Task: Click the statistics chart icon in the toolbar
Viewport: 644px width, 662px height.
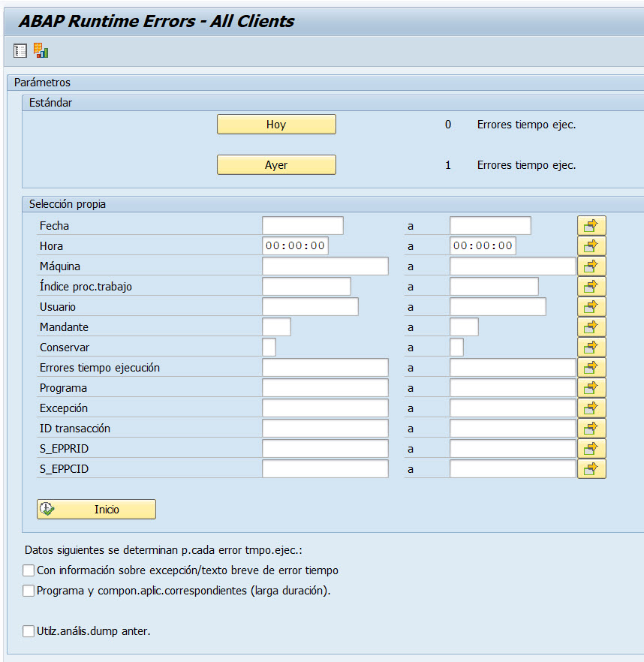Action: pos(41,51)
